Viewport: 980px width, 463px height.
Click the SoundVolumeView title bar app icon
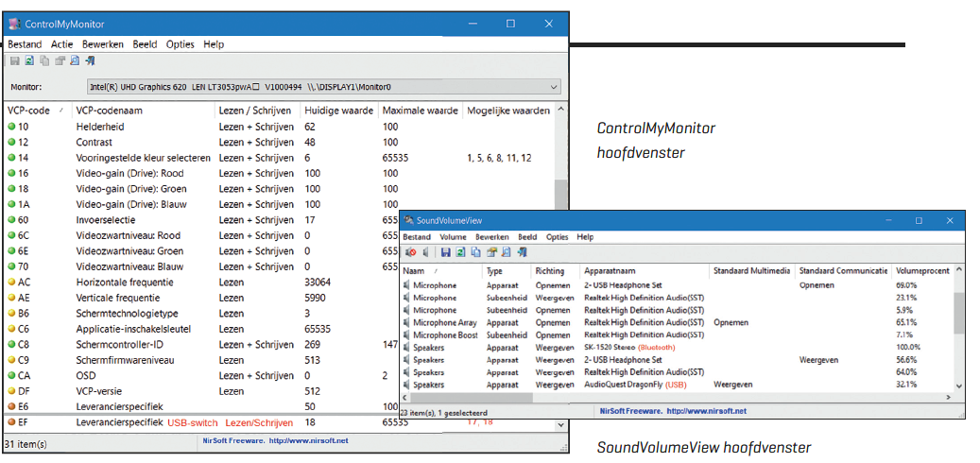pos(409,220)
